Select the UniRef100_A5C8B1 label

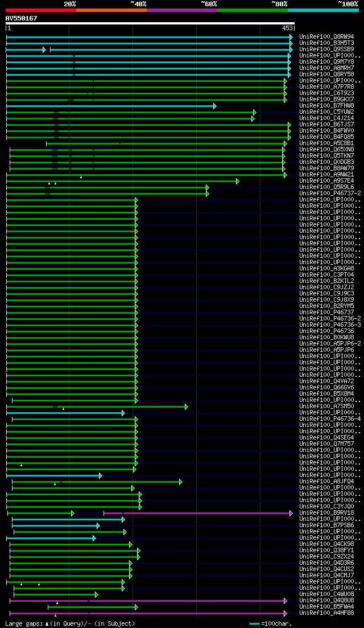tap(326, 144)
